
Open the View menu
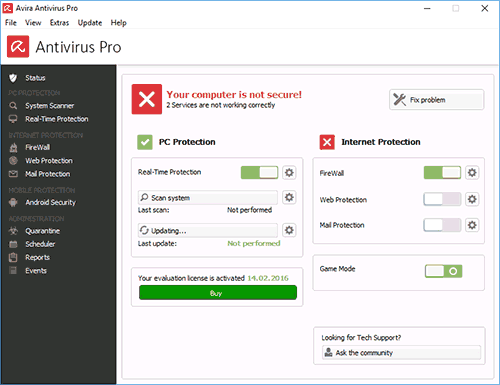point(33,23)
